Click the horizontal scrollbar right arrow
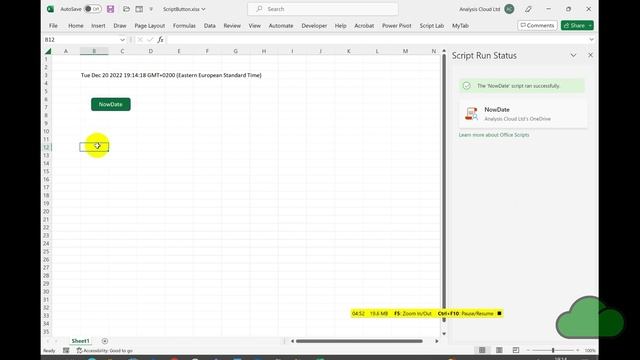Viewport: 640px width, 360px height. pos(437,341)
